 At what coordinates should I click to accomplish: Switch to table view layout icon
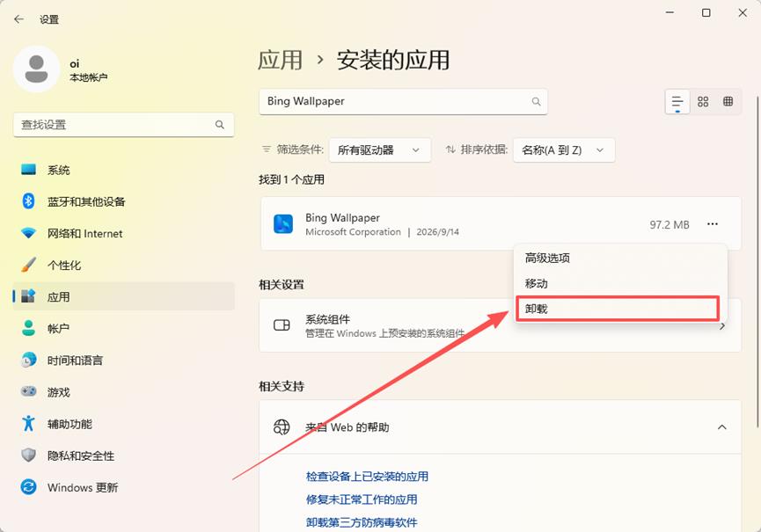click(x=728, y=101)
